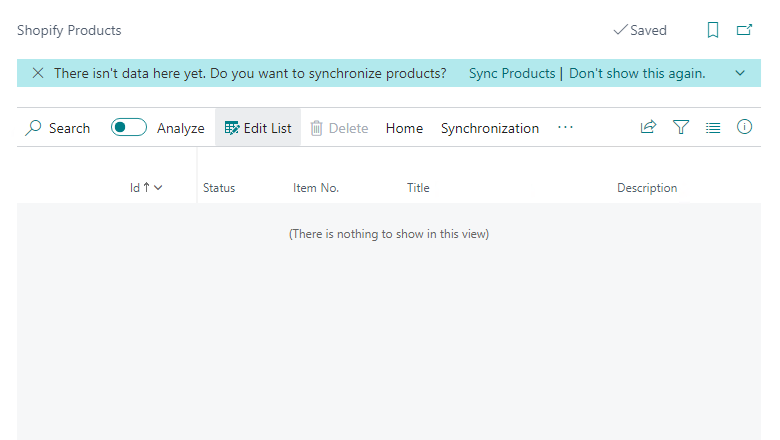The height and width of the screenshot is (440, 780).
Task: Click the Item No. column header
Action: [315, 188]
